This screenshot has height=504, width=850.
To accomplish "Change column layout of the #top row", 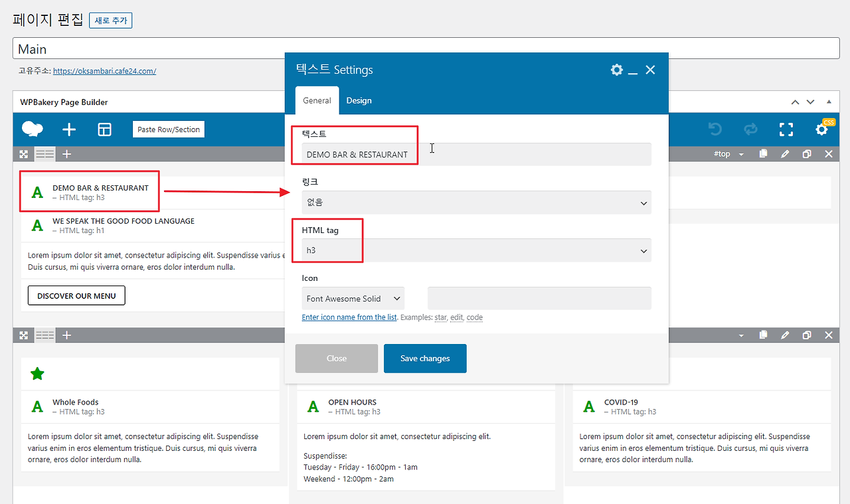I will tap(45, 154).
